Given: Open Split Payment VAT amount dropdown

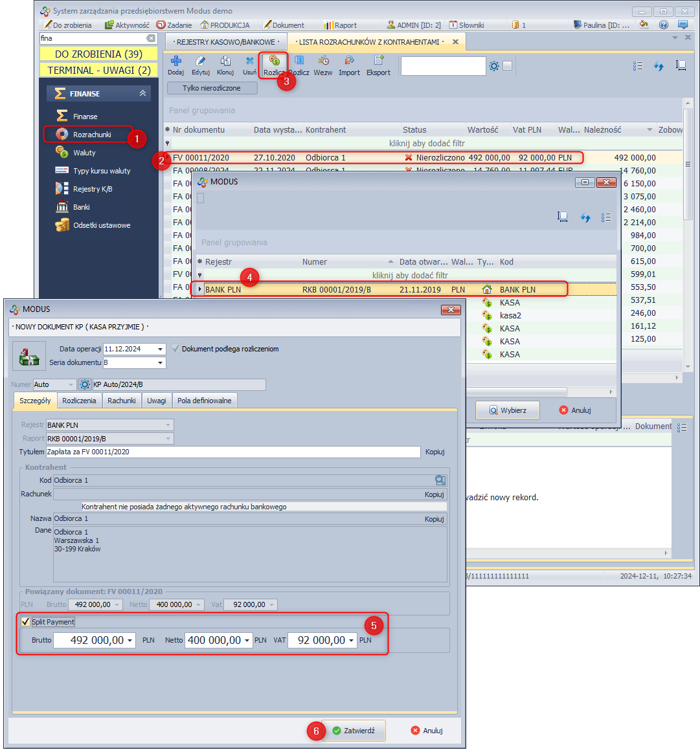Looking at the screenshot, I should tap(352, 640).
